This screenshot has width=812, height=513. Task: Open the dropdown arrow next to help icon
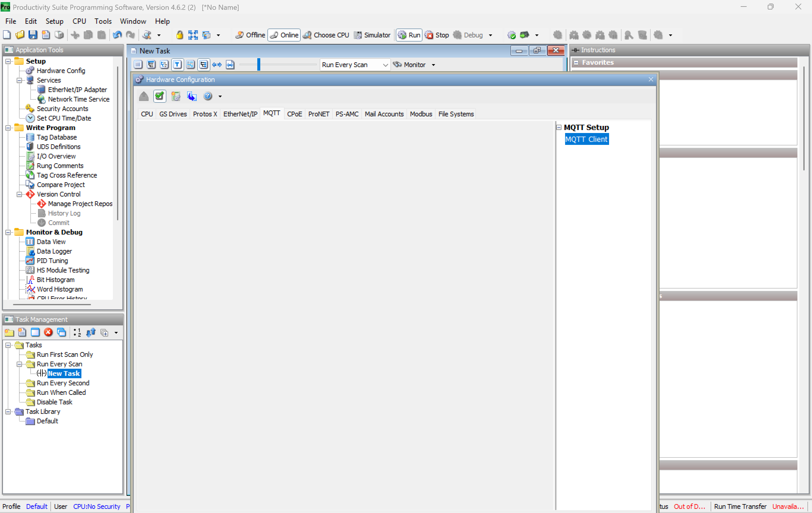coord(220,96)
